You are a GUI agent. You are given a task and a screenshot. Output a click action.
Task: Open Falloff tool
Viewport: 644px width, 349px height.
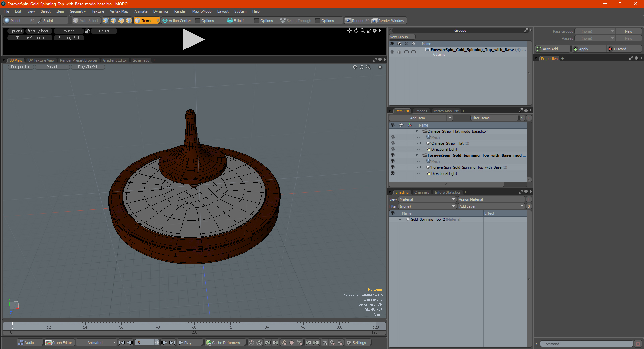(236, 21)
